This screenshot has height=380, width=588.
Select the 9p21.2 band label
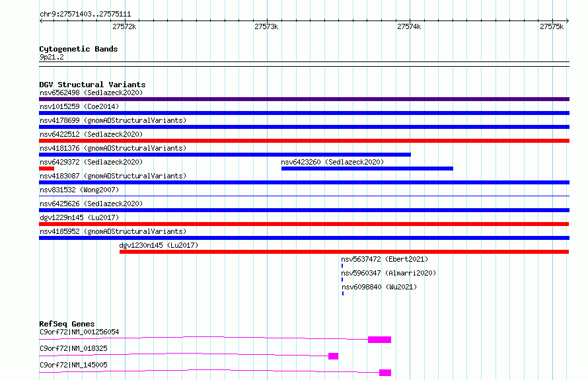point(52,57)
